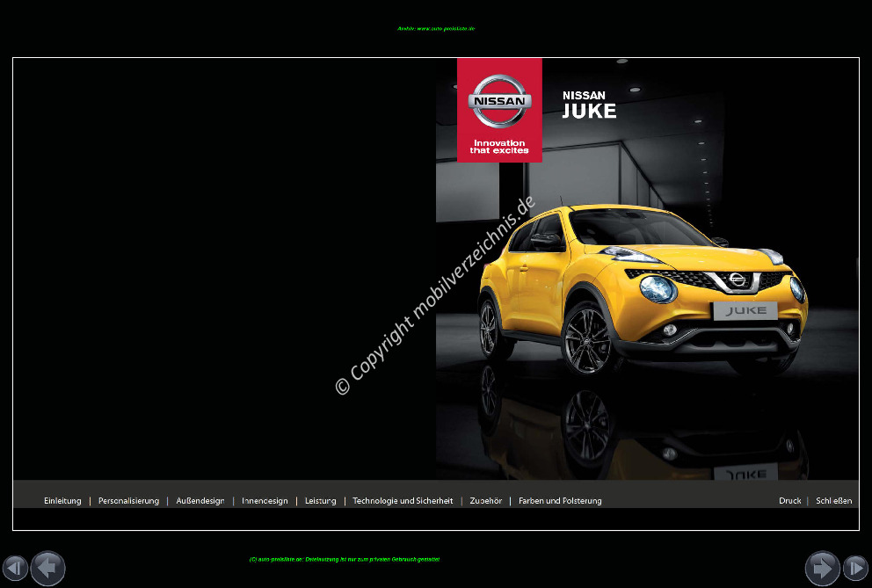Click the Druck print button
The height and width of the screenshot is (588, 872).
(789, 501)
